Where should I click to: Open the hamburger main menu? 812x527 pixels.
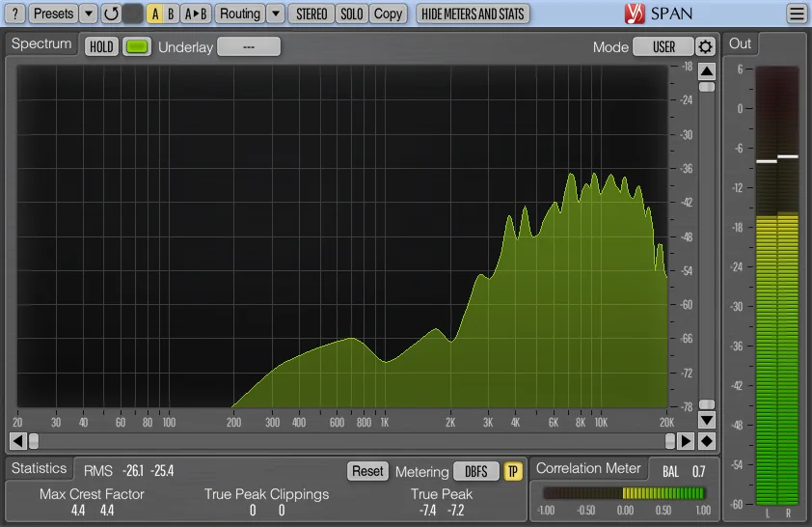point(797,14)
